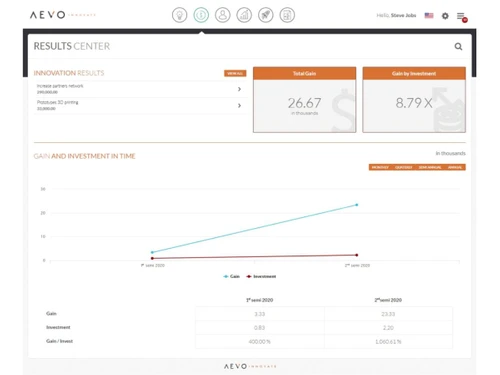
Task: Switch chart to Monthly view
Action: 380,167
